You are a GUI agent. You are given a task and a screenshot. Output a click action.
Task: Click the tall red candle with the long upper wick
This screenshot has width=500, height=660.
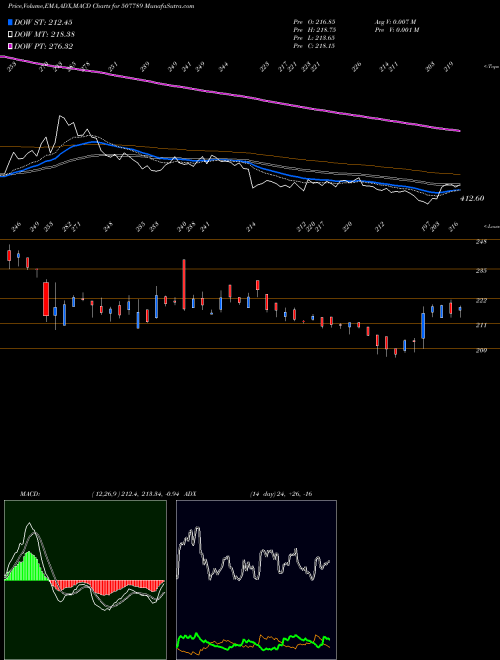click(184, 285)
